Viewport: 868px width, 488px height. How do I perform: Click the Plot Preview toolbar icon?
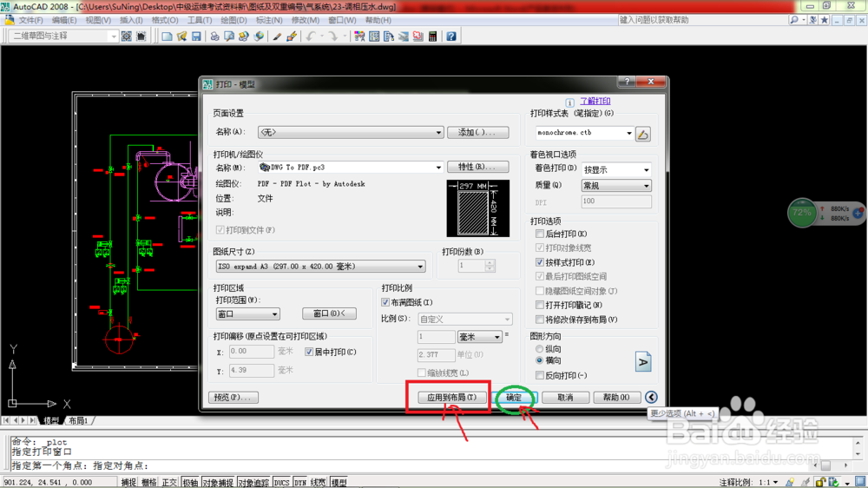(x=229, y=36)
